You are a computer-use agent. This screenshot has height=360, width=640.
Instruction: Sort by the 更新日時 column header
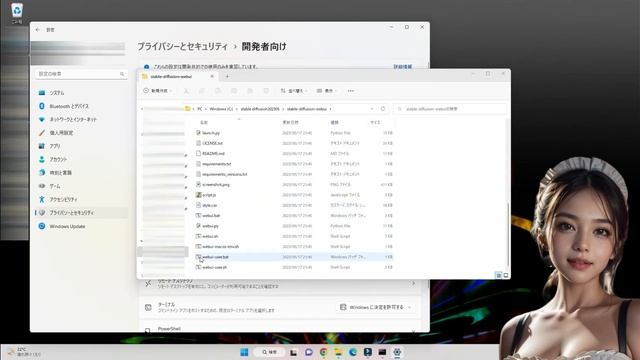(x=290, y=122)
